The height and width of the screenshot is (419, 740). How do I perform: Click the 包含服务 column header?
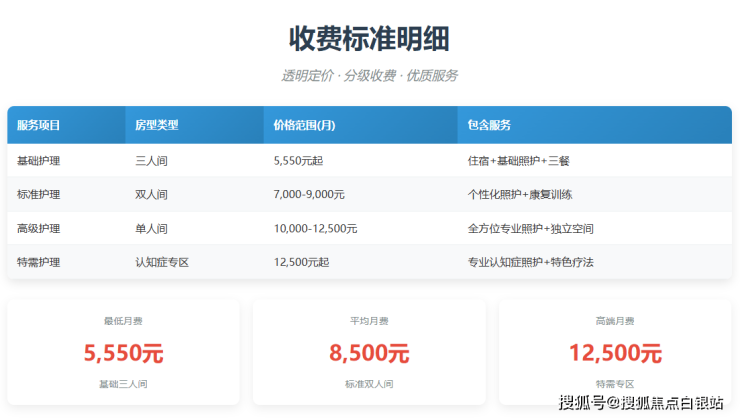[x=489, y=125]
